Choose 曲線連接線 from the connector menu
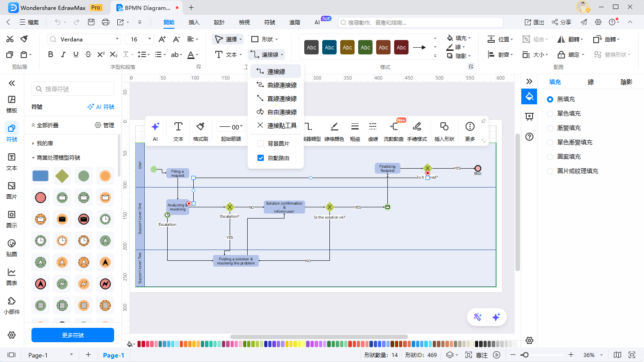The height and width of the screenshot is (362, 644). pos(281,85)
